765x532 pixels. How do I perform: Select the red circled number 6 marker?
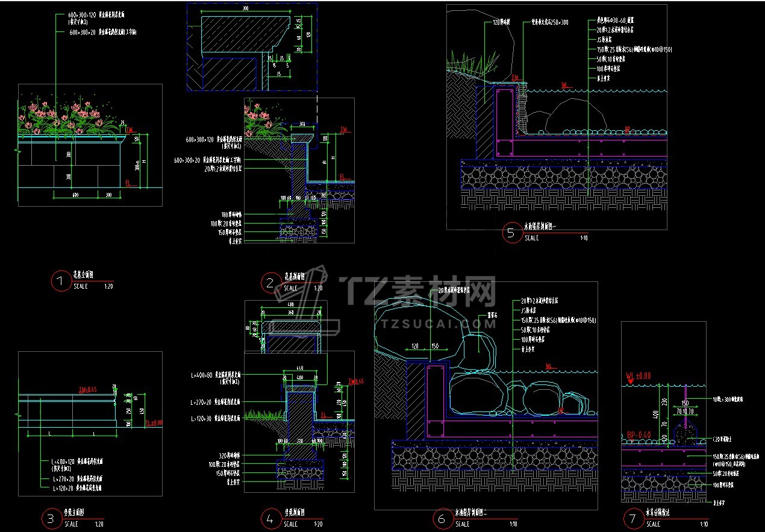[442, 519]
